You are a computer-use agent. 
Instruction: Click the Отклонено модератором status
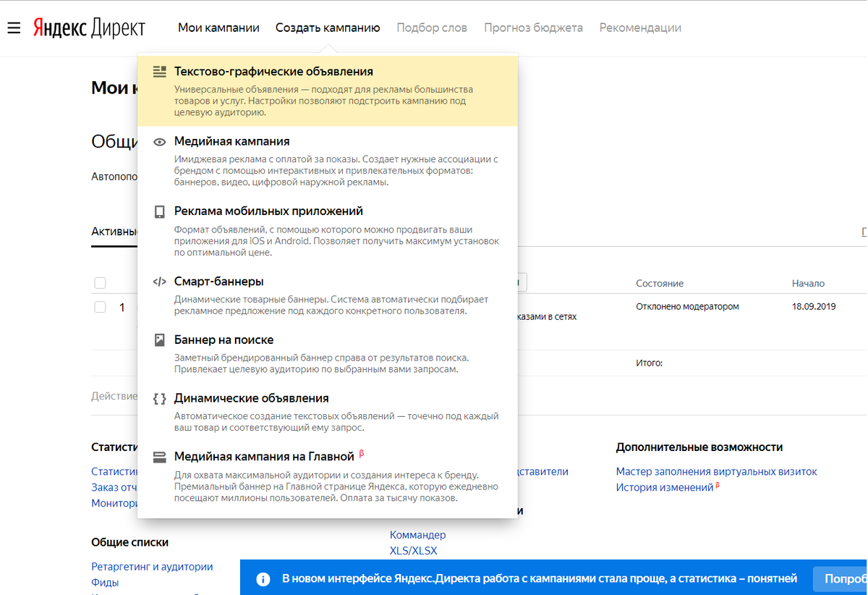(x=688, y=306)
